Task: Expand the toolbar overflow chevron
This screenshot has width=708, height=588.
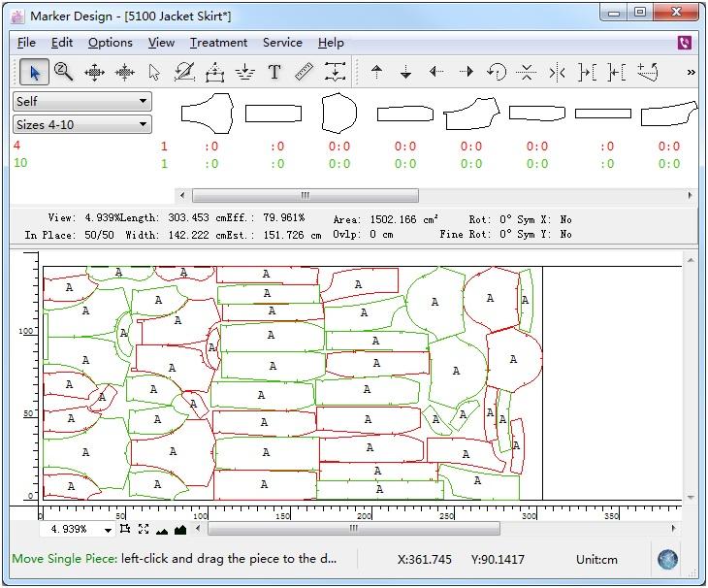Action: (691, 72)
